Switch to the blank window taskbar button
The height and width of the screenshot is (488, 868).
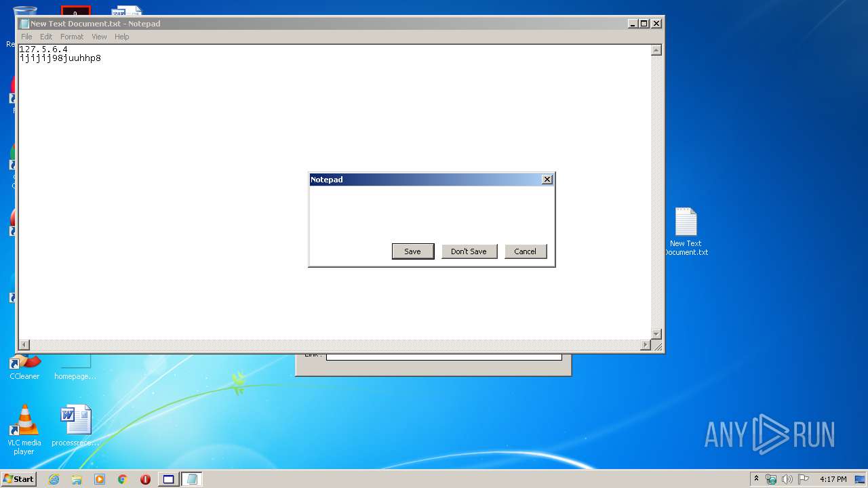pyautogui.click(x=169, y=479)
